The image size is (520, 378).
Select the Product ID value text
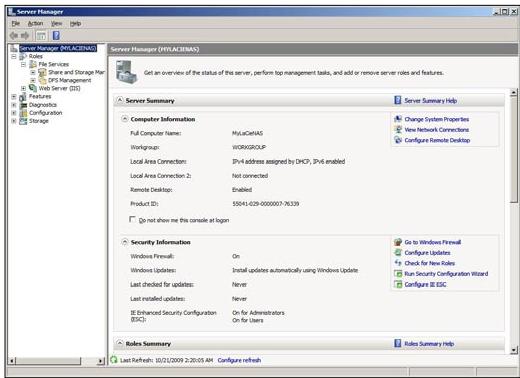(x=266, y=204)
